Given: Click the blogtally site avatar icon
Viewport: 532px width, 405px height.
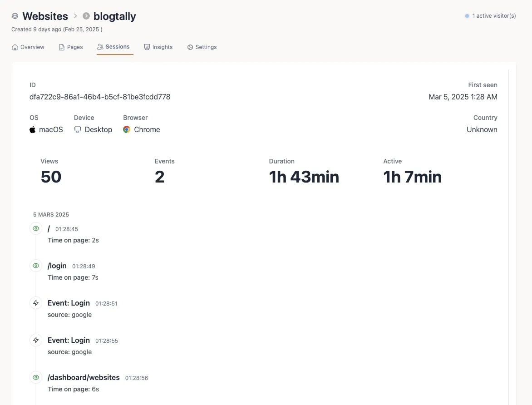Looking at the screenshot, I should pos(86,16).
